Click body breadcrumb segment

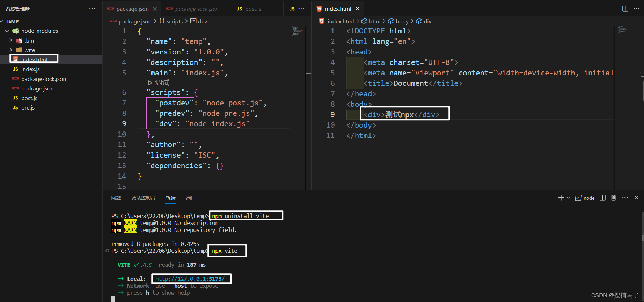398,21
